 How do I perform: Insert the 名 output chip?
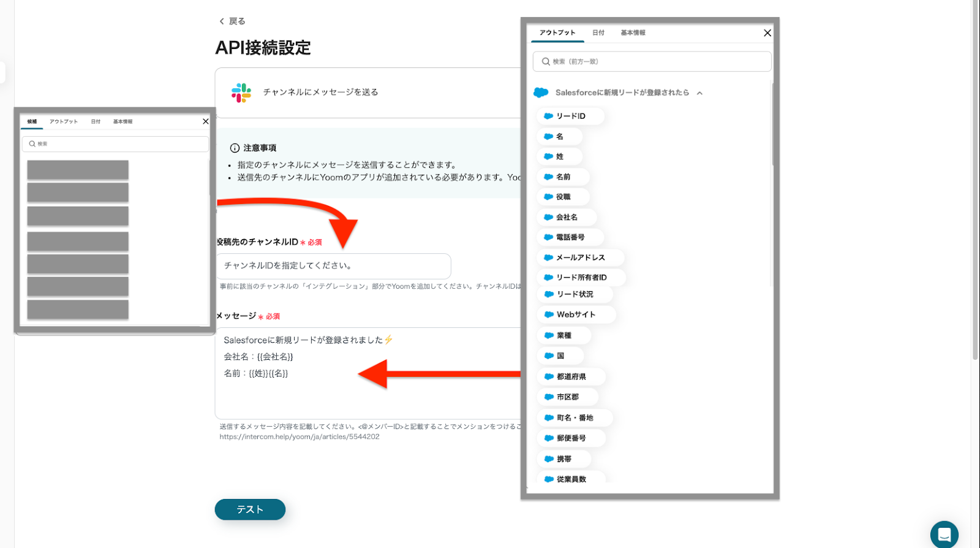coord(559,136)
